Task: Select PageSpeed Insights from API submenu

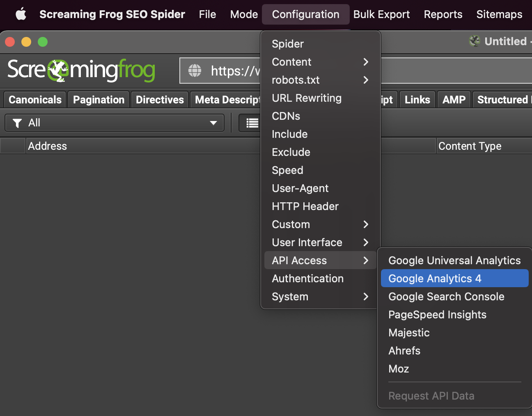Action: pyautogui.click(x=437, y=315)
